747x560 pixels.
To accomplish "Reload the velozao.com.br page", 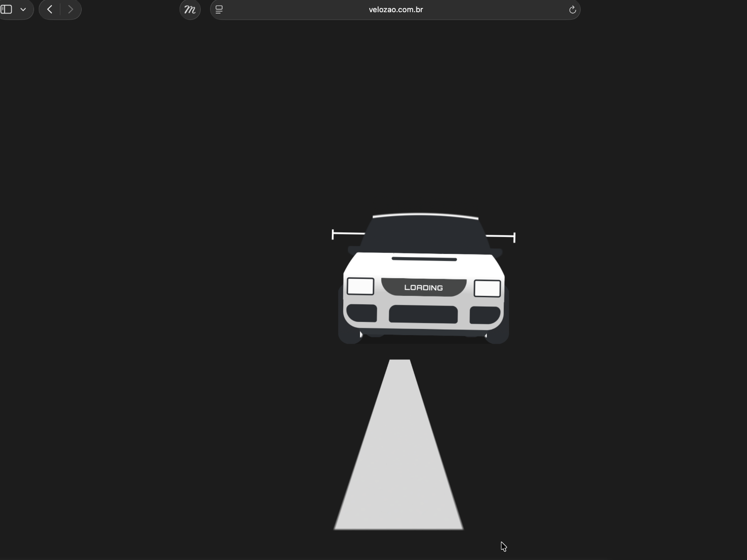I will coord(572,9).
